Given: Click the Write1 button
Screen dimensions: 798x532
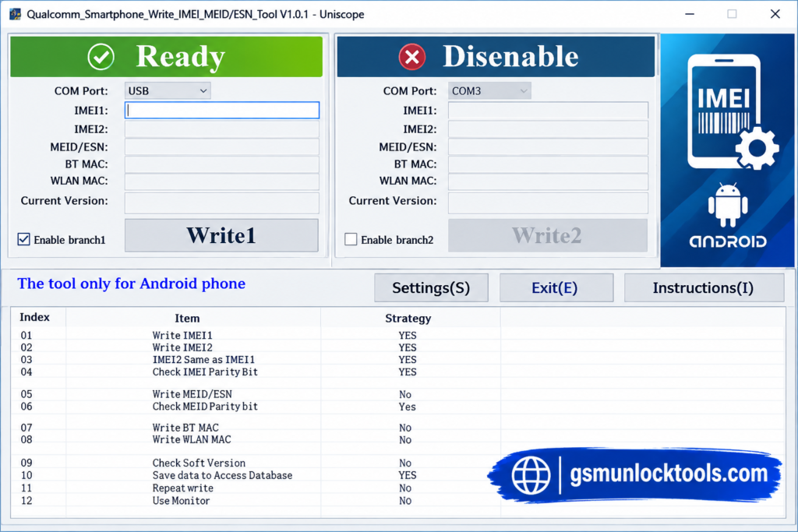Looking at the screenshot, I should click(221, 235).
